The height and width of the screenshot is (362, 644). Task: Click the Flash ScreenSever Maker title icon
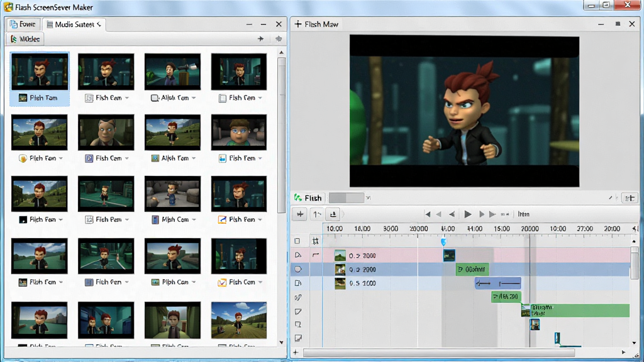click(x=8, y=8)
